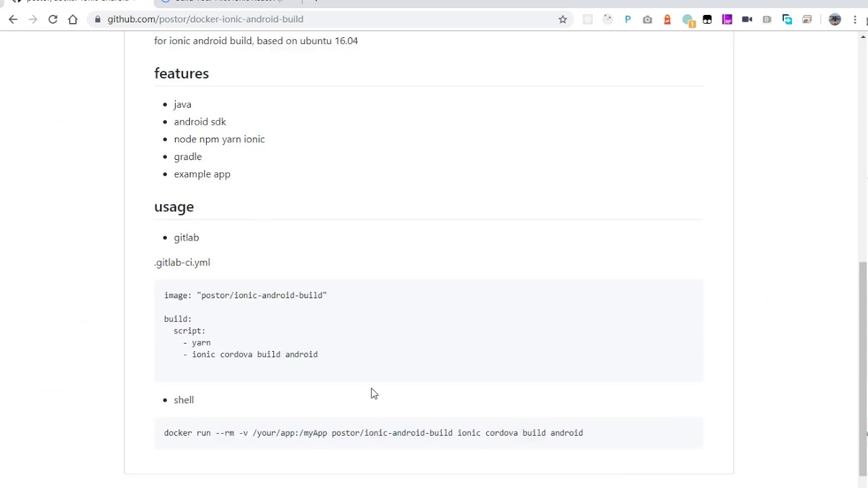Reload the GitHub page
This screenshot has width=868, height=488.
[x=53, y=20]
